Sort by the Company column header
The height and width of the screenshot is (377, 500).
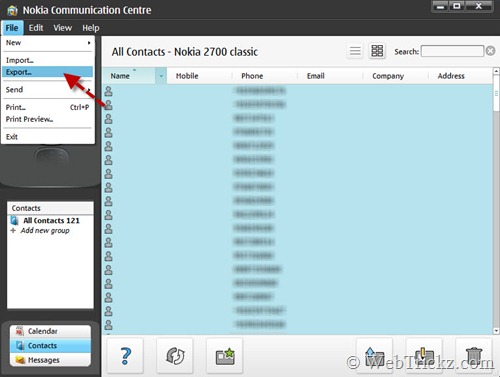[395, 76]
